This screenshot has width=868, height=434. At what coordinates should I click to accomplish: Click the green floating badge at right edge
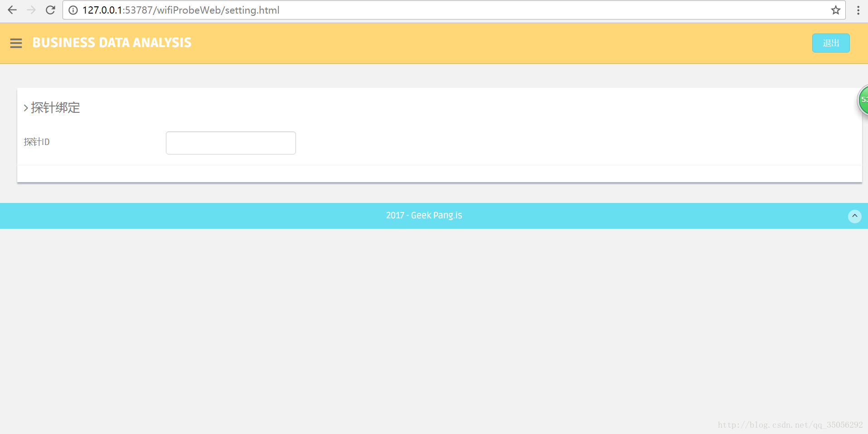pos(863,101)
